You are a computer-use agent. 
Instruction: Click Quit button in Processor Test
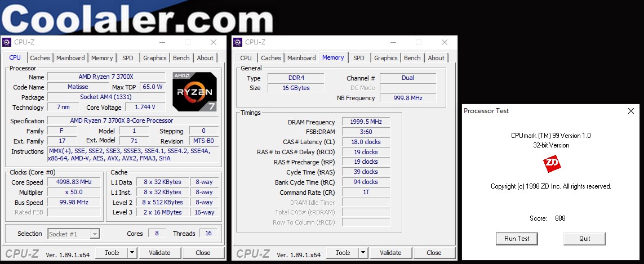(x=584, y=239)
